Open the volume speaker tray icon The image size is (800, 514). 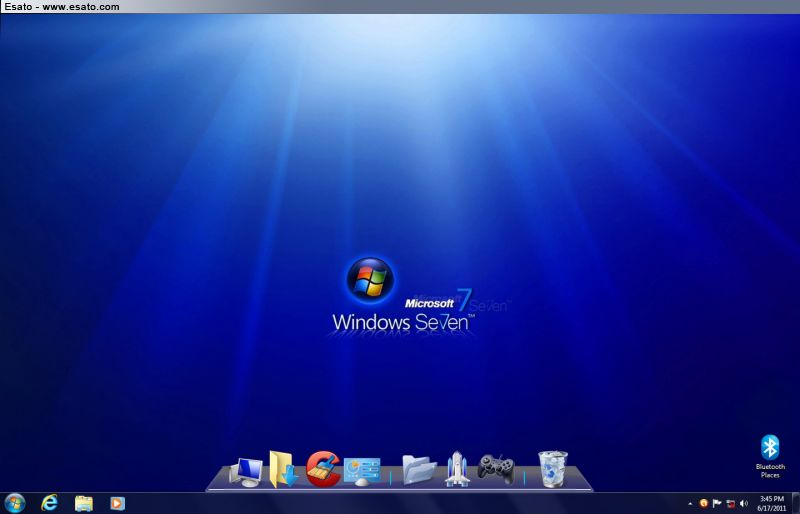[x=744, y=504]
